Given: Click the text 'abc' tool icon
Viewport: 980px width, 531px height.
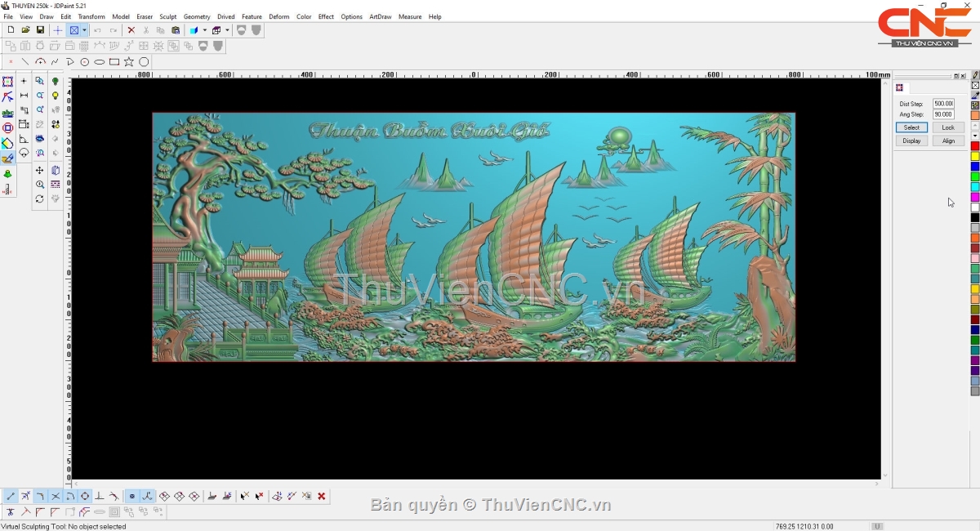Looking at the screenshot, I should 7,113.
